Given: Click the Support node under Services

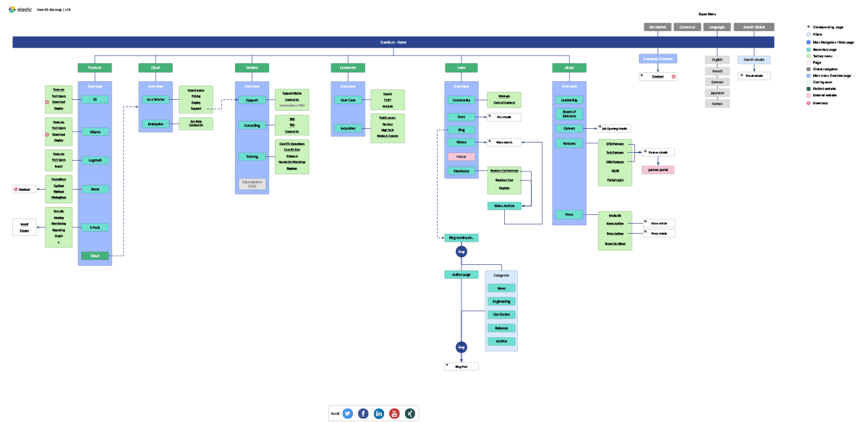Looking at the screenshot, I should (252, 100).
